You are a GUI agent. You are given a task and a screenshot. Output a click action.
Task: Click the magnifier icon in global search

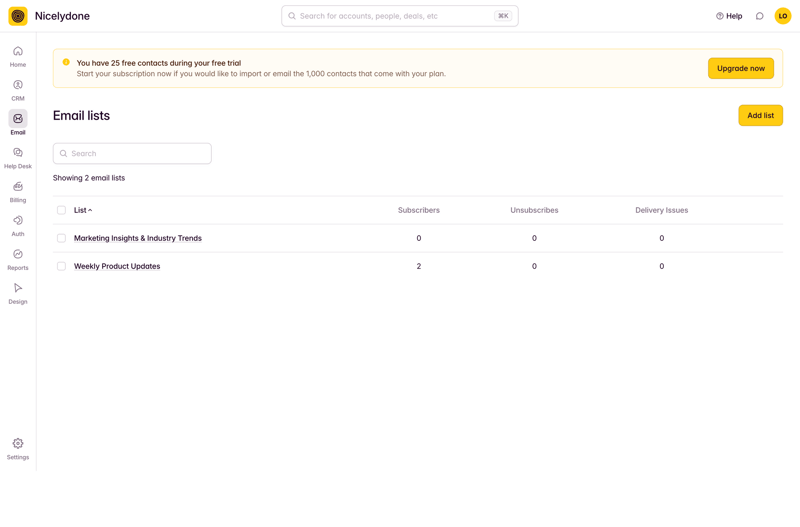point(292,16)
